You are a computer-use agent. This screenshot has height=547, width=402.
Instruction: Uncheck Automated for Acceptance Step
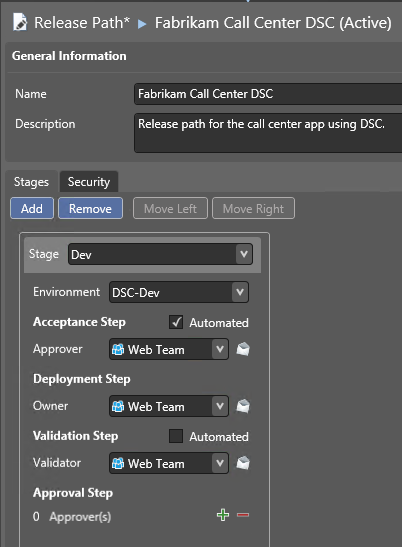[176, 322]
